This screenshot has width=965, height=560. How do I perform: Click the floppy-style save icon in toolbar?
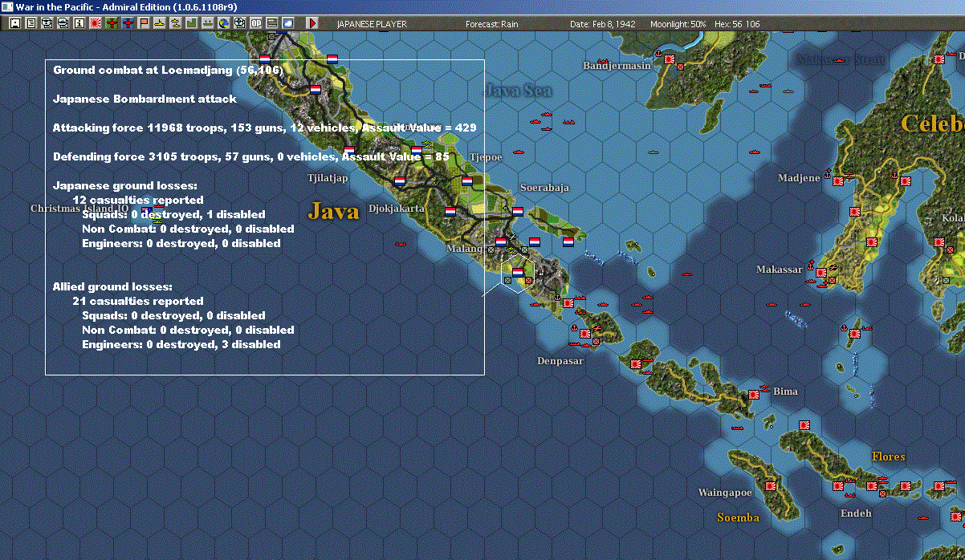point(14,23)
